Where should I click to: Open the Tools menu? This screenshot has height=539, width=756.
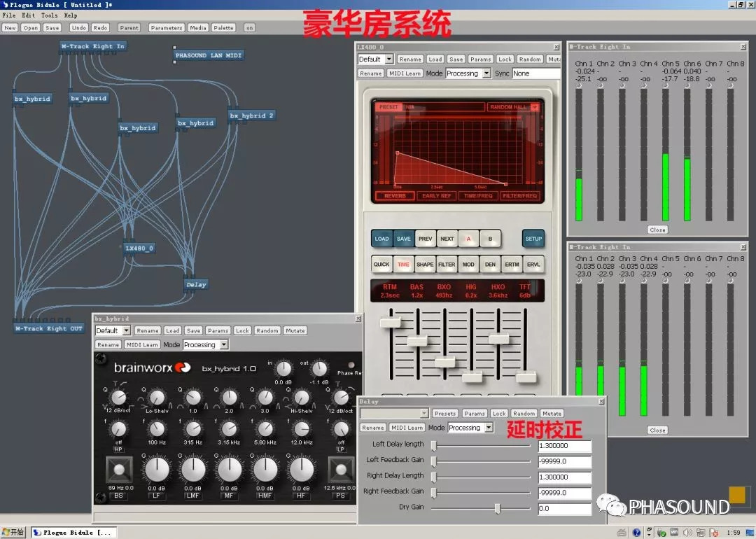48,14
